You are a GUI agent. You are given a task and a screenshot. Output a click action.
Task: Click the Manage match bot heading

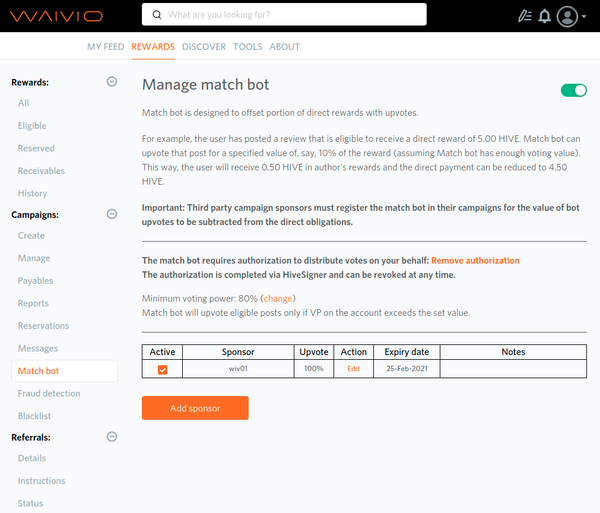pos(205,85)
